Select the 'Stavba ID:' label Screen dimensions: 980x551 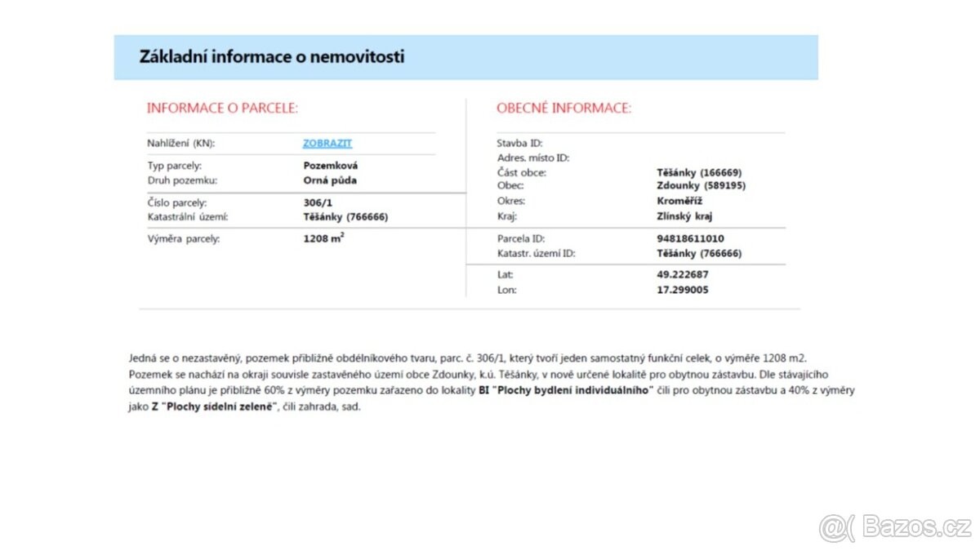coord(519,144)
